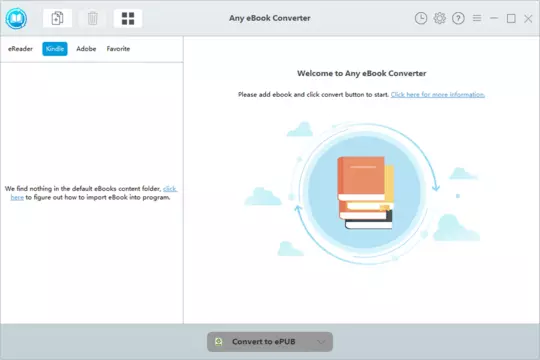Open help question mark icon
The image size is (540, 360).
pos(458,18)
